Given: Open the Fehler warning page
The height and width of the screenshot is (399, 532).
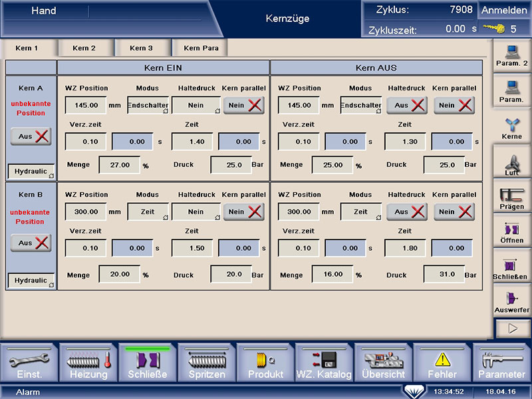Looking at the screenshot, I should pos(442,362).
